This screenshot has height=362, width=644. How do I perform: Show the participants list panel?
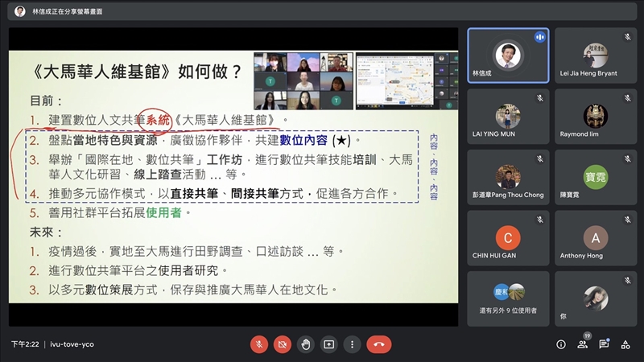point(582,344)
